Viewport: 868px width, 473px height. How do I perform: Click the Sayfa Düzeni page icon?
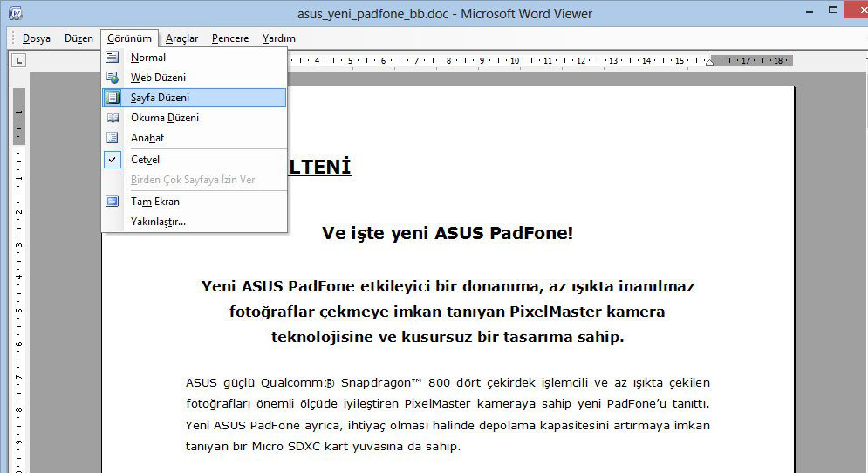tap(113, 98)
